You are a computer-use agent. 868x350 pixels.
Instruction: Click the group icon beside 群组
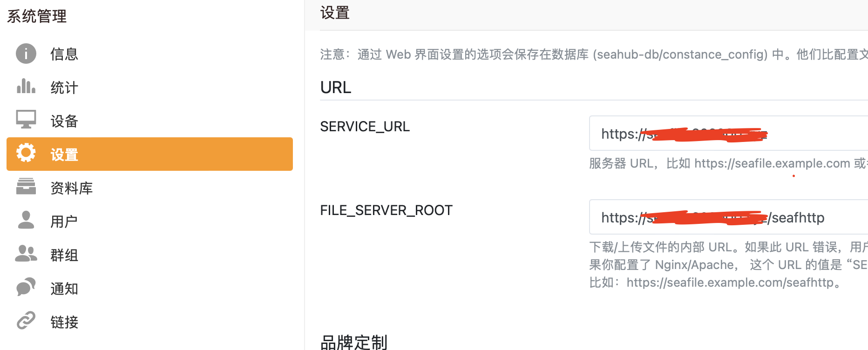click(x=26, y=254)
